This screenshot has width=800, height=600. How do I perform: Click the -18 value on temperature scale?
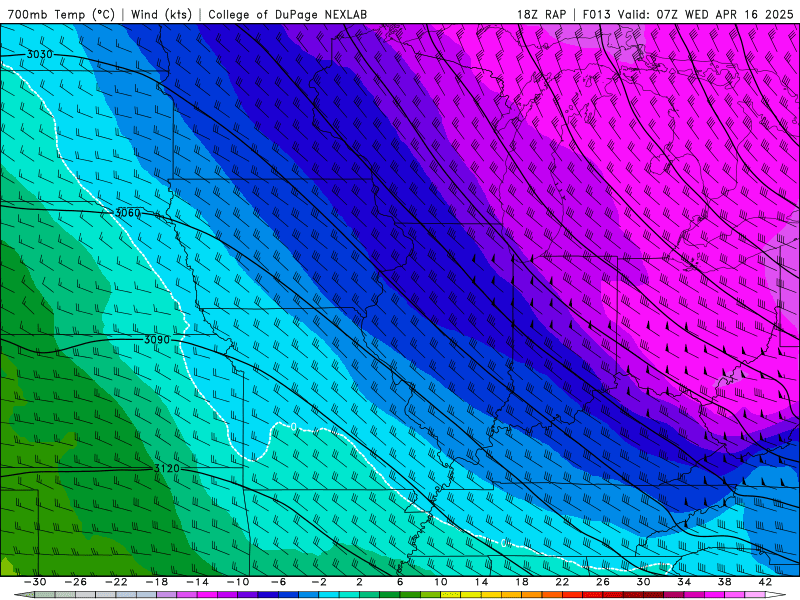pyautogui.click(x=157, y=582)
